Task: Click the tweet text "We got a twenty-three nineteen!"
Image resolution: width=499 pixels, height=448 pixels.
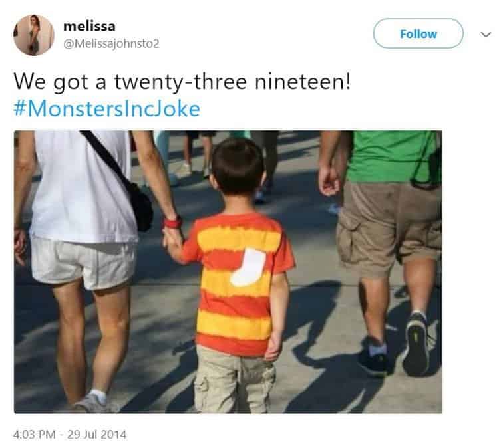Action: (182, 82)
